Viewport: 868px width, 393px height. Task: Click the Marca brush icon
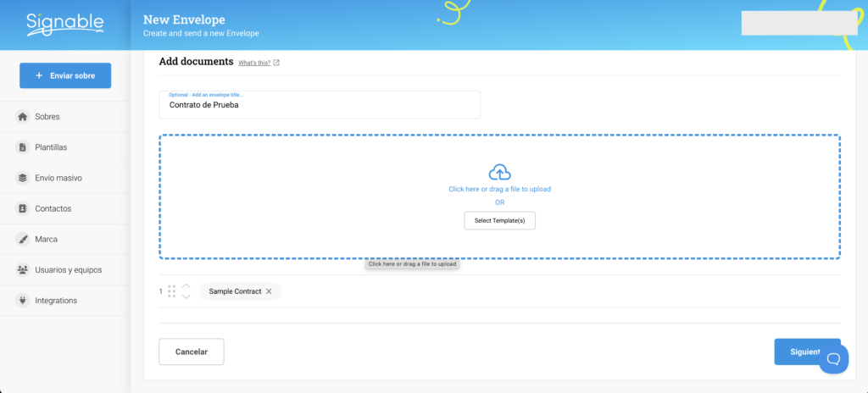point(23,239)
